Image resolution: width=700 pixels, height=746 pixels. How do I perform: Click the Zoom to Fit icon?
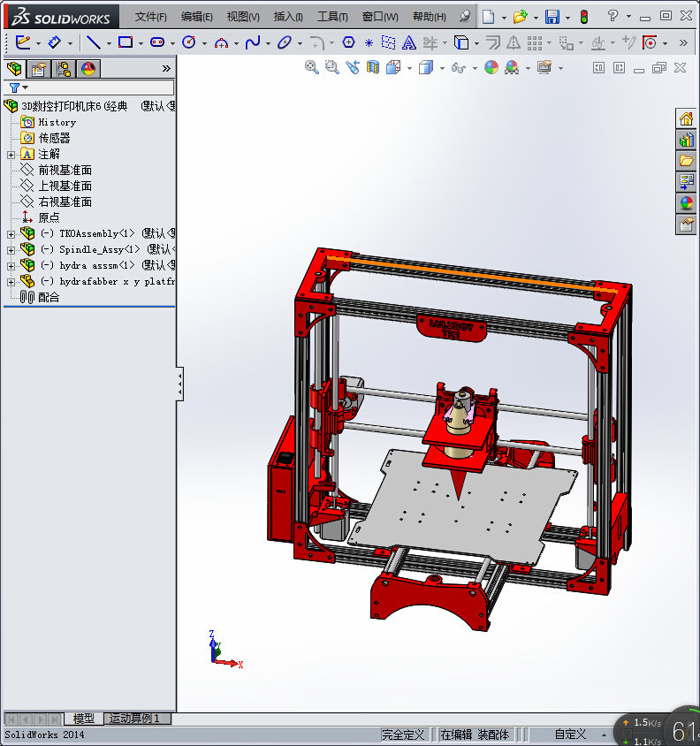(312, 67)
